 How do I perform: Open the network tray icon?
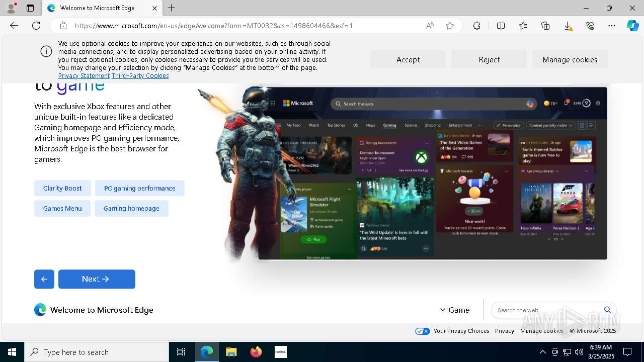(567, 352)
